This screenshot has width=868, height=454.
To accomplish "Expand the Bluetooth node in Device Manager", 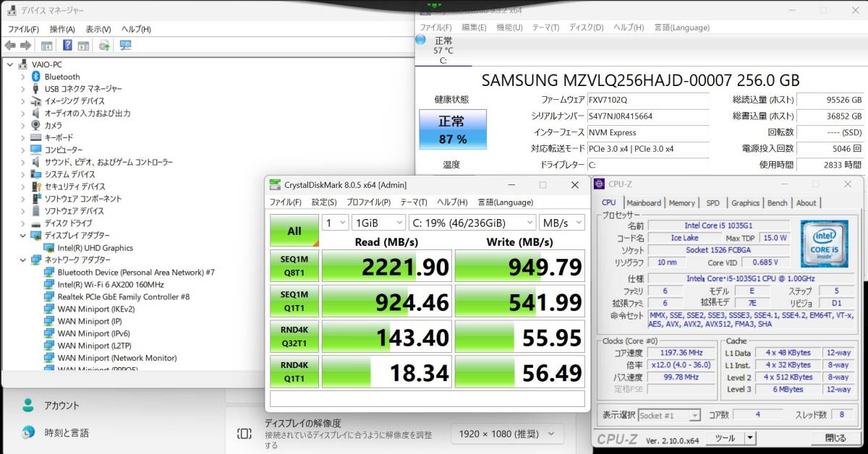I will point(22,77).
